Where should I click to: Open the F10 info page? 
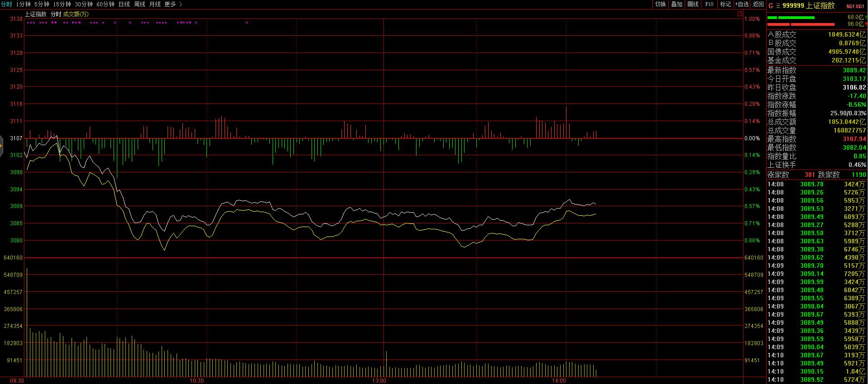(x=709, y=4)
